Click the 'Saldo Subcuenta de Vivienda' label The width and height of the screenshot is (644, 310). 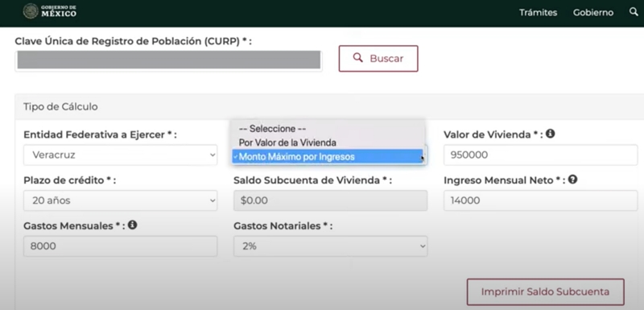312,180
